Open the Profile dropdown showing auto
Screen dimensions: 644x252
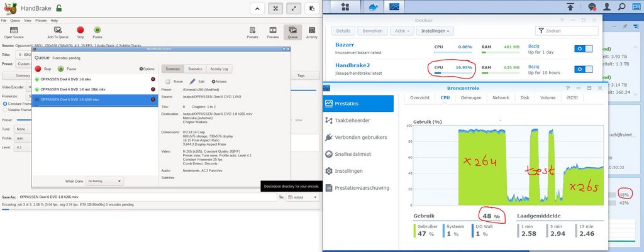(23, 138)
